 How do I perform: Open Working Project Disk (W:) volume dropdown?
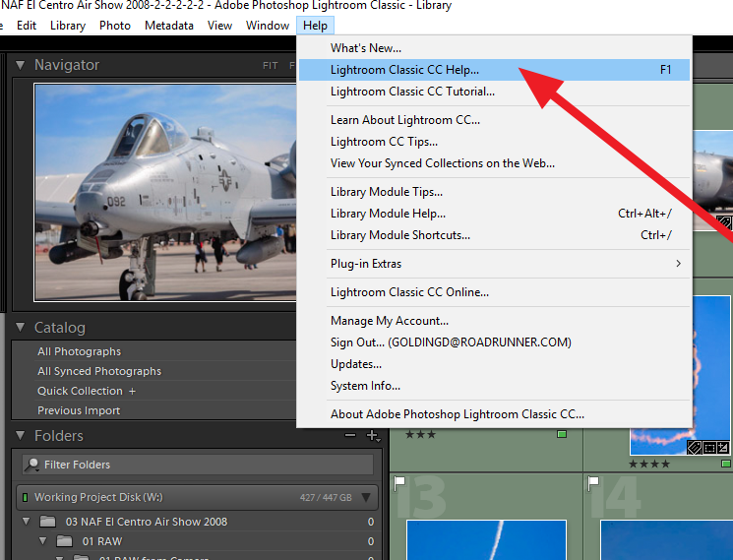point(366,497)
